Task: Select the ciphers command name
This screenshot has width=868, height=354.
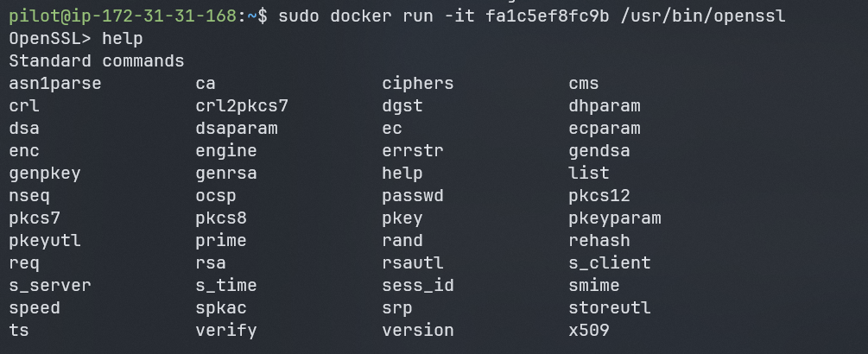Action: point(418,84)
